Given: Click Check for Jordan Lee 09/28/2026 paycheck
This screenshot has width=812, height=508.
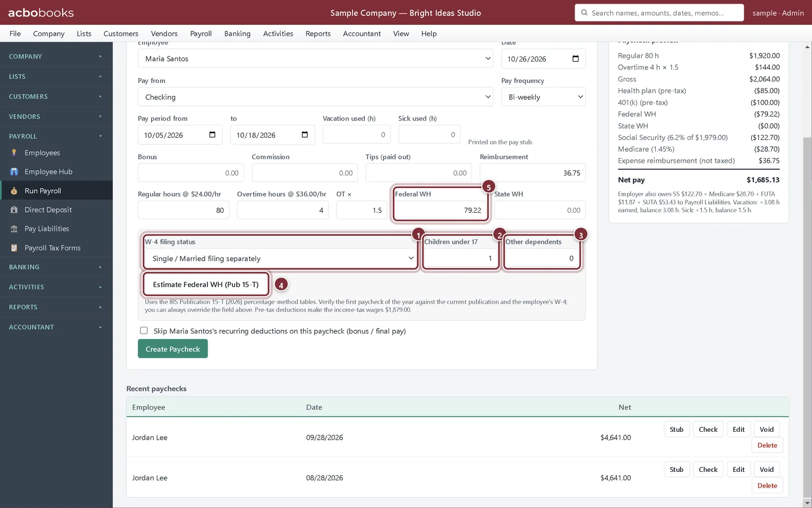Looking at the screenshot, I should [708, 430].
